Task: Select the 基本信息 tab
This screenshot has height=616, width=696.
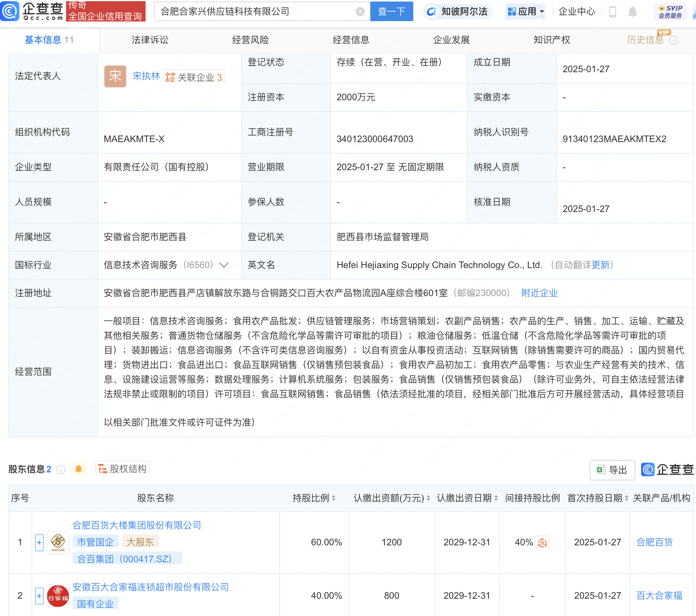Action: tap(49, 40)
